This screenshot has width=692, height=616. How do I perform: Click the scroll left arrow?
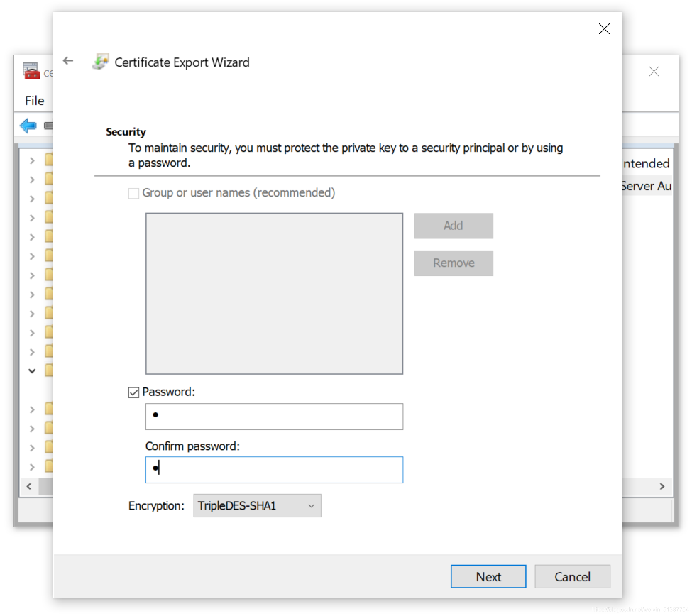29,486
